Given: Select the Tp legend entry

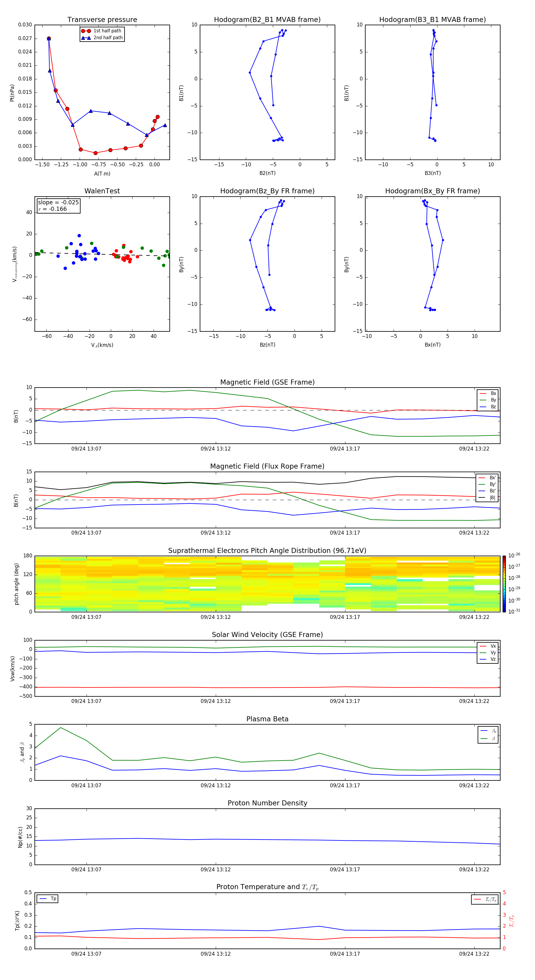Looking at the screenshot, I should [x=48, y=899].
